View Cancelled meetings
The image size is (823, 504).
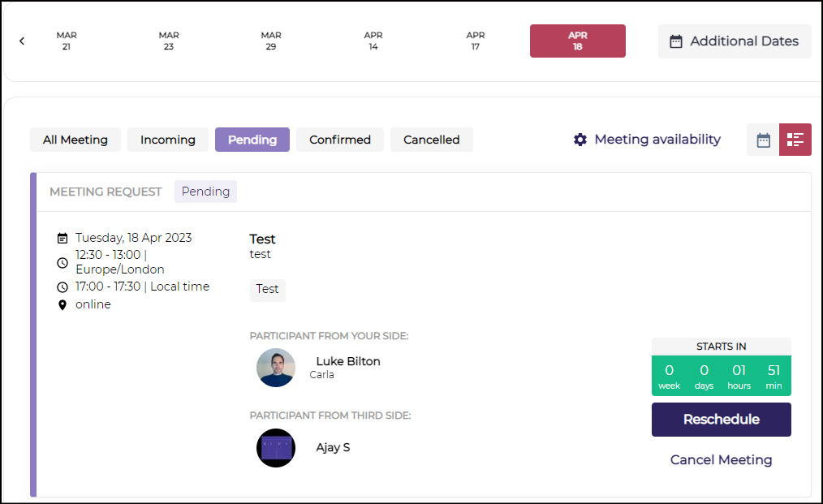pos(432,140)
